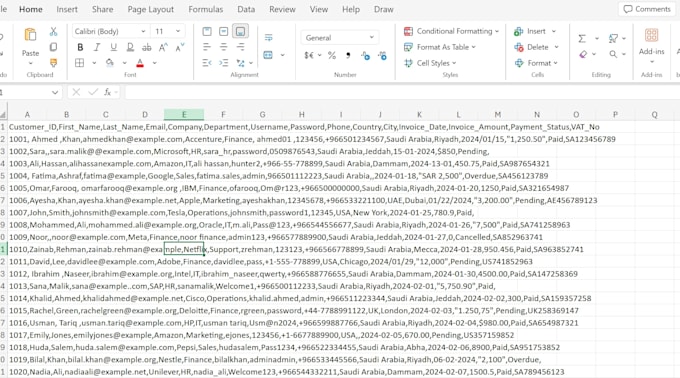The width and height of the screenshot is (680, 378).
Task: Align text left
Action: tap(207, 47)
